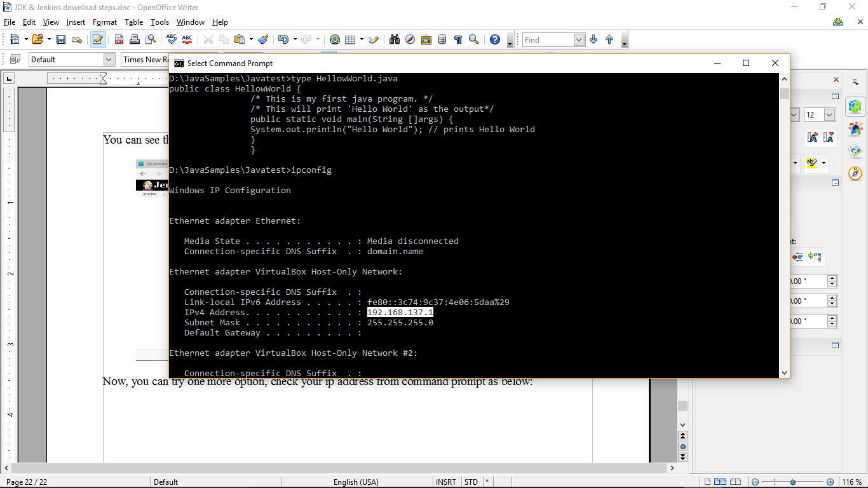
Task: Open the Format menu
Action: point(104,22)
